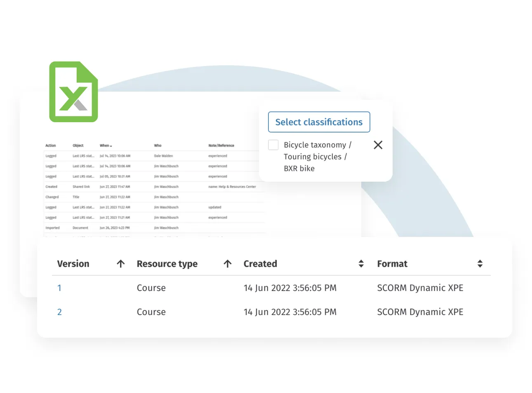Image resolution: width=532 pixels, height=393 pixels.
Task: Click SCORM Dynamic XPE in version 2 row
Action: click(420, 312)
